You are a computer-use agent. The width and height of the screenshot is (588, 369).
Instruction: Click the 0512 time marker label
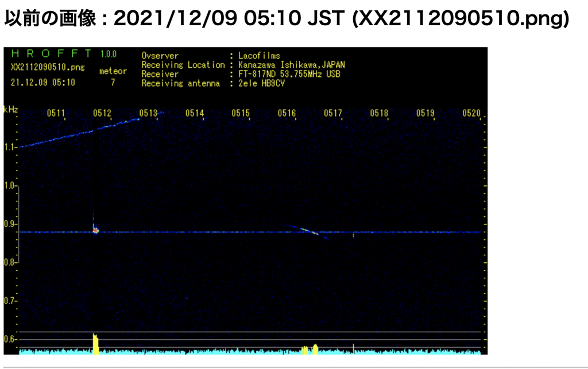tap(102, 113)
